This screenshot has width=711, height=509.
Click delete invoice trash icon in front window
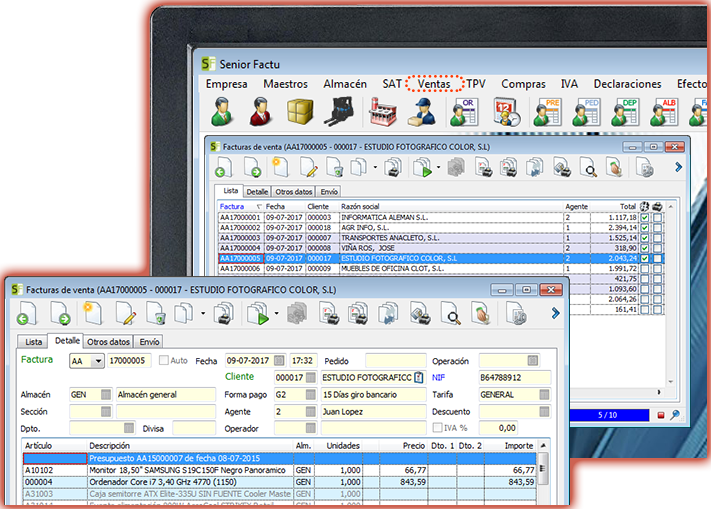click(x=156, y=314)
